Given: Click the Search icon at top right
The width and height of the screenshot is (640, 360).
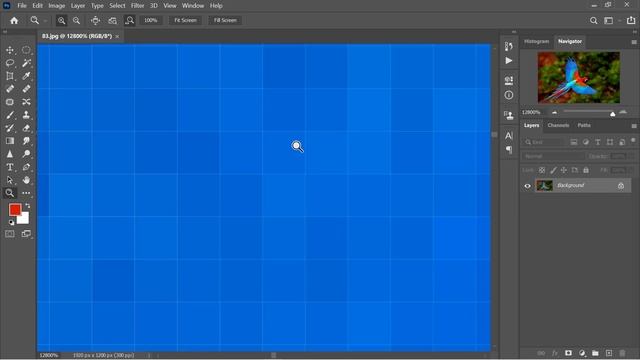Looking at the screenshot, I should tap(593, 20).
